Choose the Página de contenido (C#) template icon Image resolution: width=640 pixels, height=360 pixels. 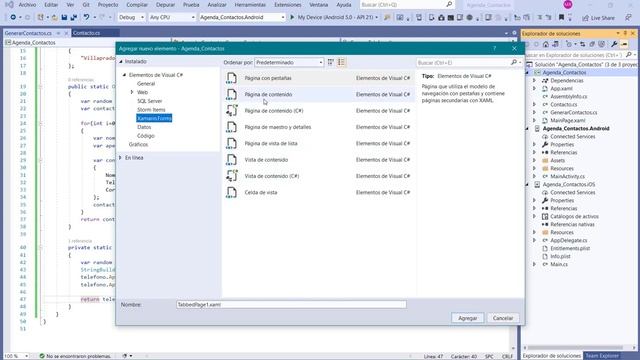pyautogui.click(x=231, y=111)
